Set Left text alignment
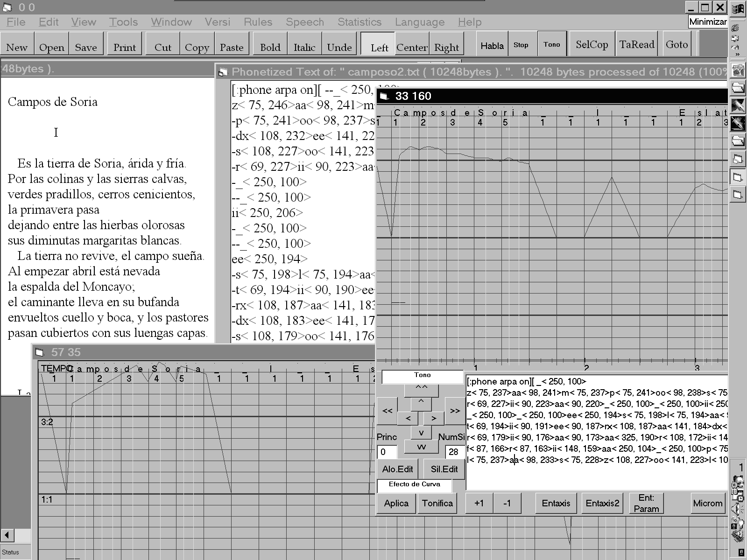 (x=378, y=44)
